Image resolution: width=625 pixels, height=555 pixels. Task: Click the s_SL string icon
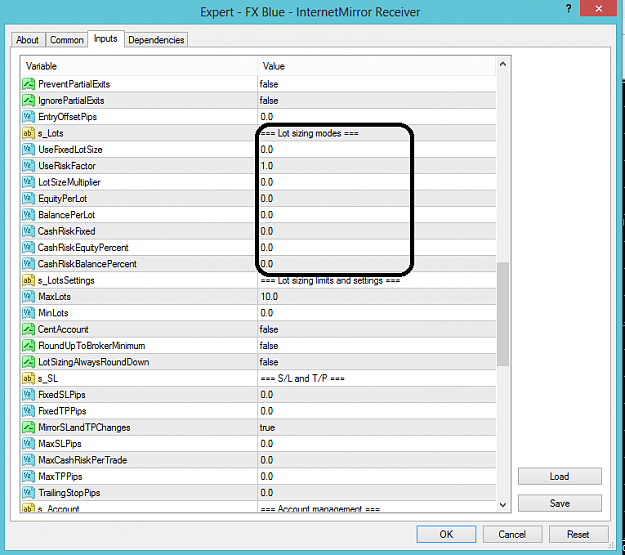(28, 378)
